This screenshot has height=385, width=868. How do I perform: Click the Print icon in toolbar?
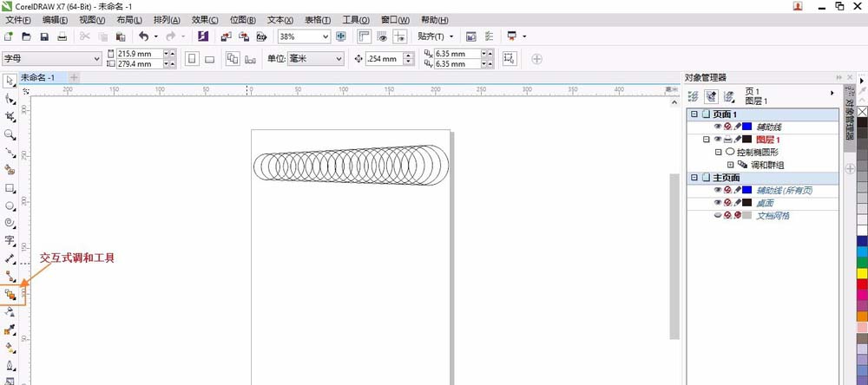coord(62,36)
